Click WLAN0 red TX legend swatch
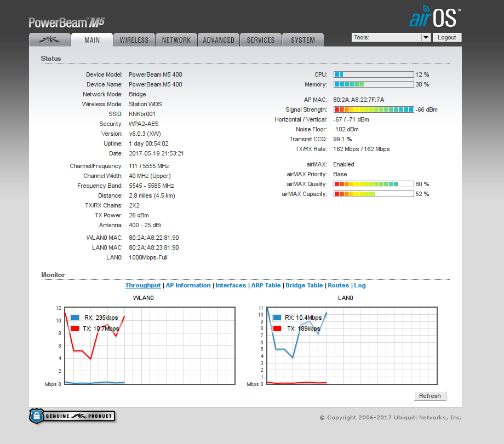This screenshot has height=444, width=504. click(75, 328)
